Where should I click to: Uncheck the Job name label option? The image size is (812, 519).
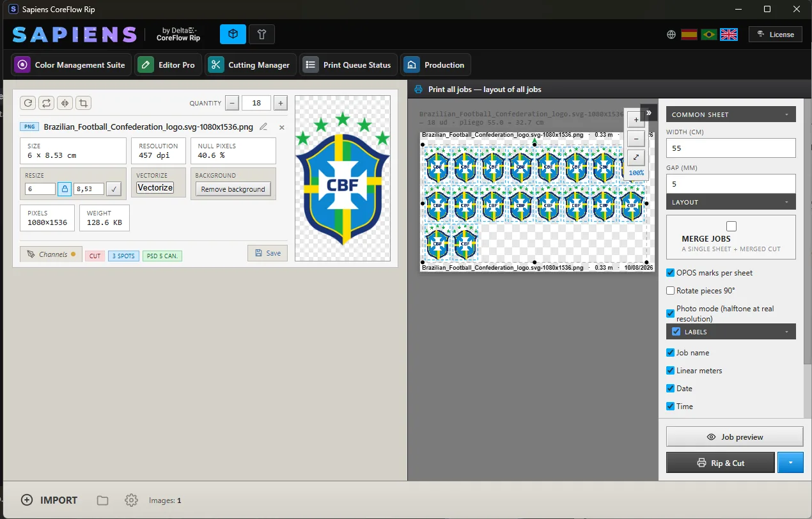pyautogui.click(x=671, y=353)
